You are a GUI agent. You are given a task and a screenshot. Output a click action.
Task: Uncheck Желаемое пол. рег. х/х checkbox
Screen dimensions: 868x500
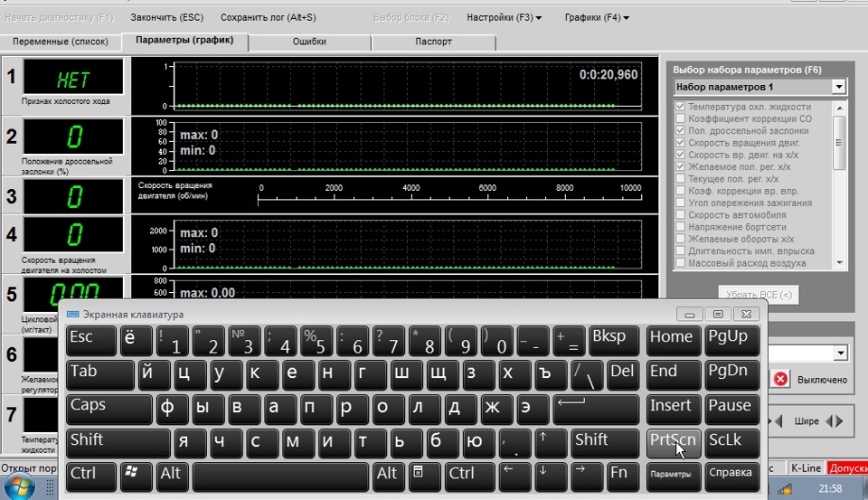[x=680, y=166]
